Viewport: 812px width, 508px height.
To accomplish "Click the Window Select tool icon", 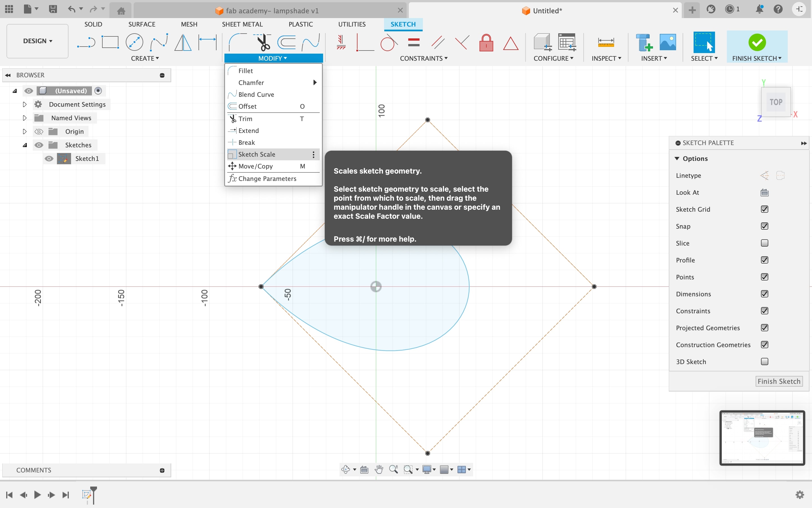I will click(x=704, y=42).
